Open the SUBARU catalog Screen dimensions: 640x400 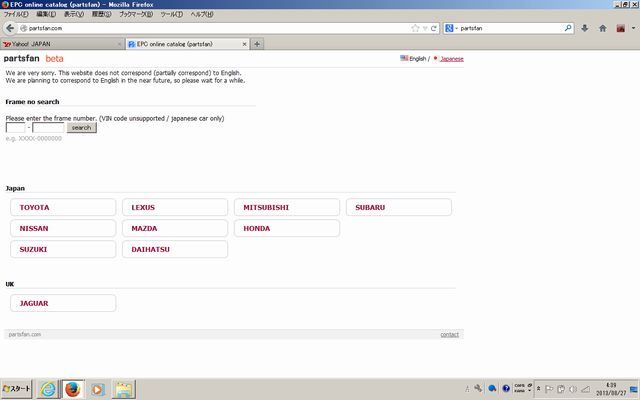399,207
